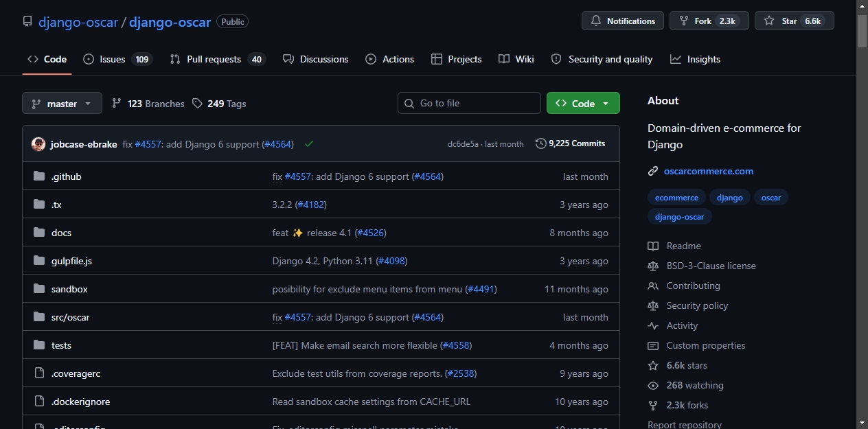This screenshot has height=429, width=868.
Task: Select the oscar topic tag
Action: point(771,198)
